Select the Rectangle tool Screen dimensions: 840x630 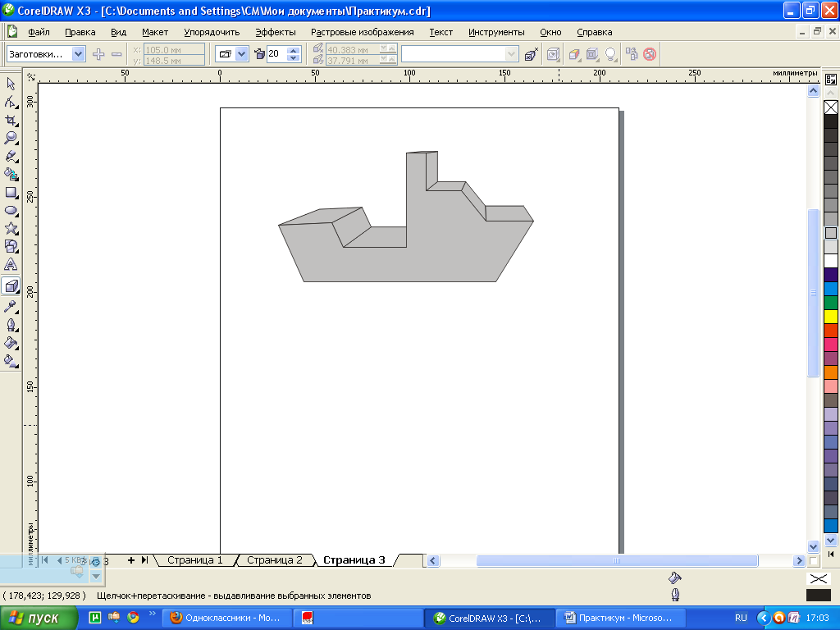tap(11, 192)
